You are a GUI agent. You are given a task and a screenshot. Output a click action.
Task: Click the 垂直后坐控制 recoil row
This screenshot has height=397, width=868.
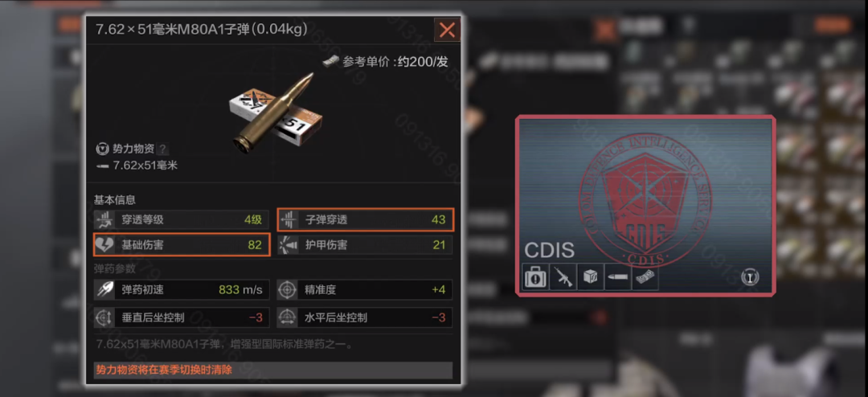point(181,317)
